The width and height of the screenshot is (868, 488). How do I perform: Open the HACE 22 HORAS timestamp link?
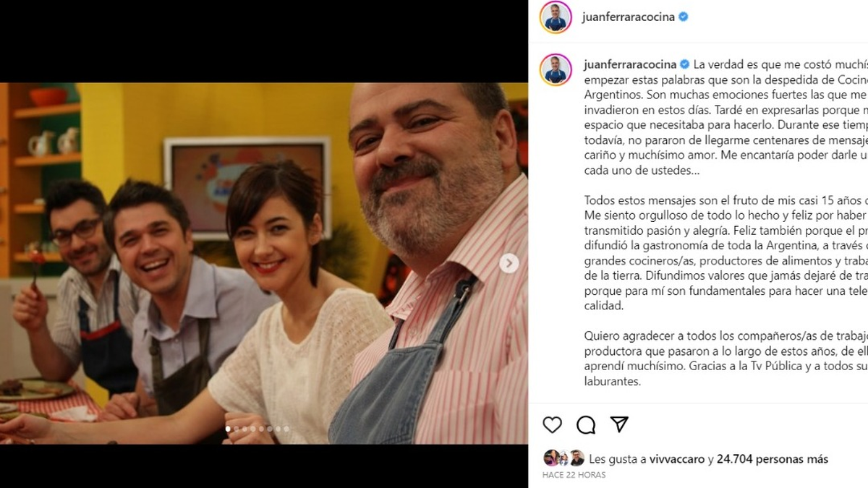pyautogui.click(x=574, y=475)
